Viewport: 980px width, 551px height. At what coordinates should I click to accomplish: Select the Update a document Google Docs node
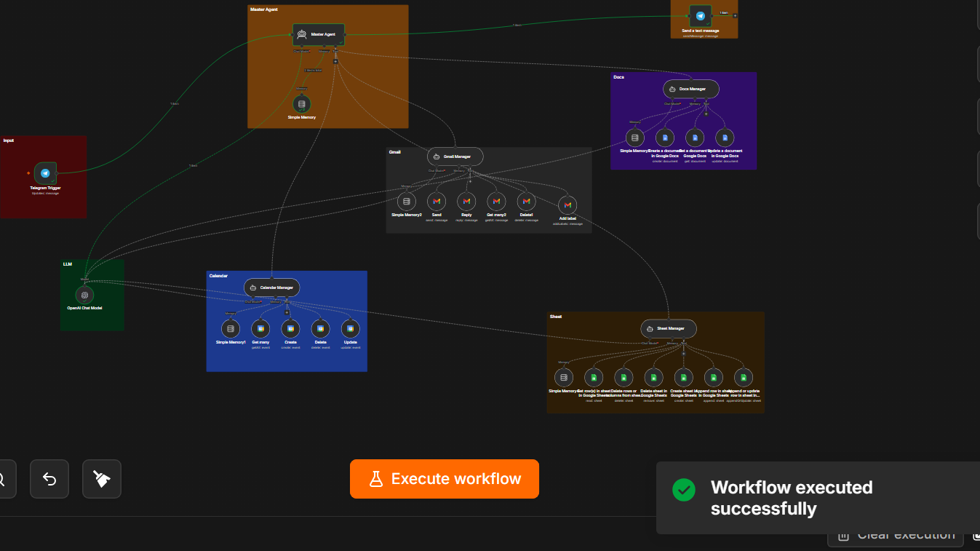pyautogui.click(x=725, y=138)
